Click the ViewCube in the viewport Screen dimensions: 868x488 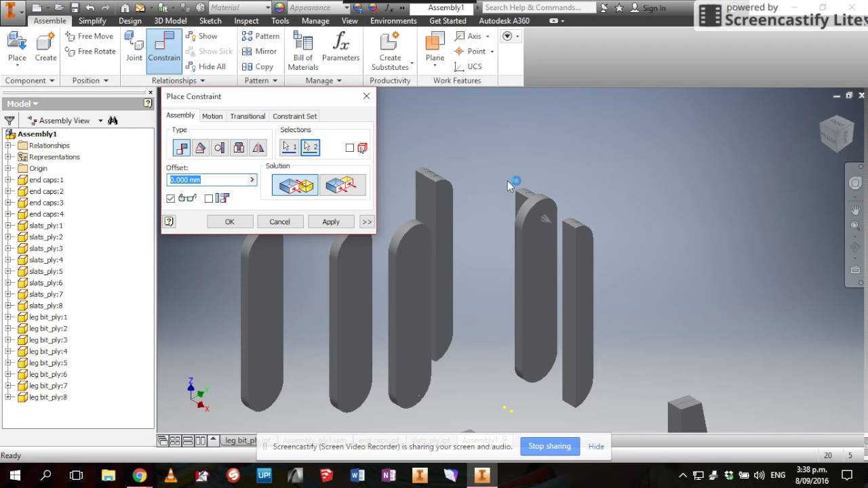pyautogui.click(x=836, y=134)
